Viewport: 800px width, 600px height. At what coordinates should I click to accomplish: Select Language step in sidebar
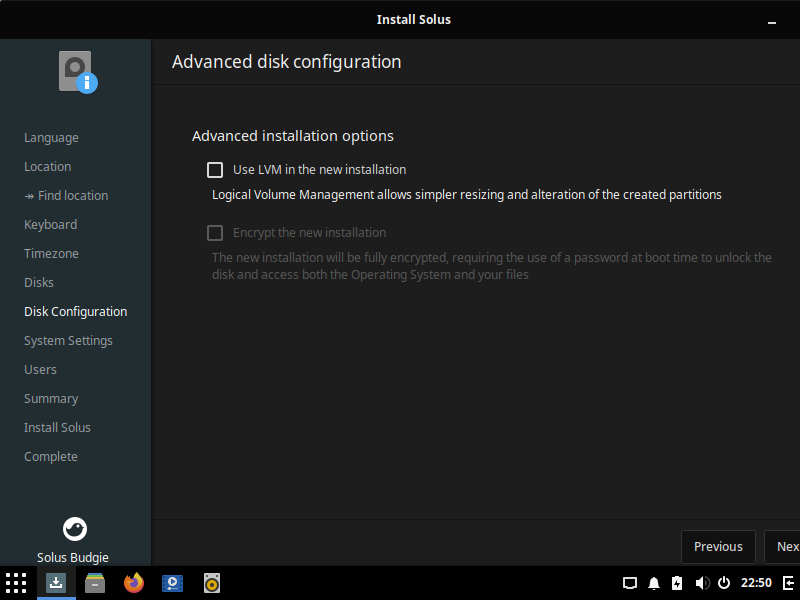click(x=51, y=138)
